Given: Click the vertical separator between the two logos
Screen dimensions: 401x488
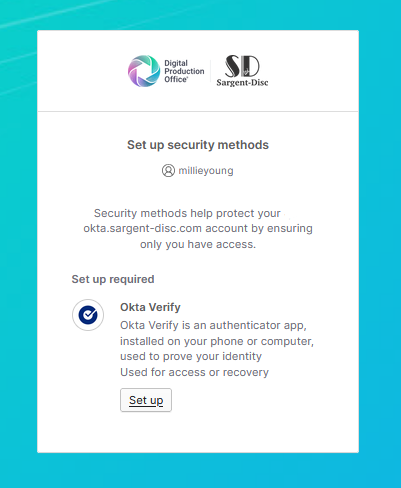Looking at the screenshot, I should (x=210, y=71).
